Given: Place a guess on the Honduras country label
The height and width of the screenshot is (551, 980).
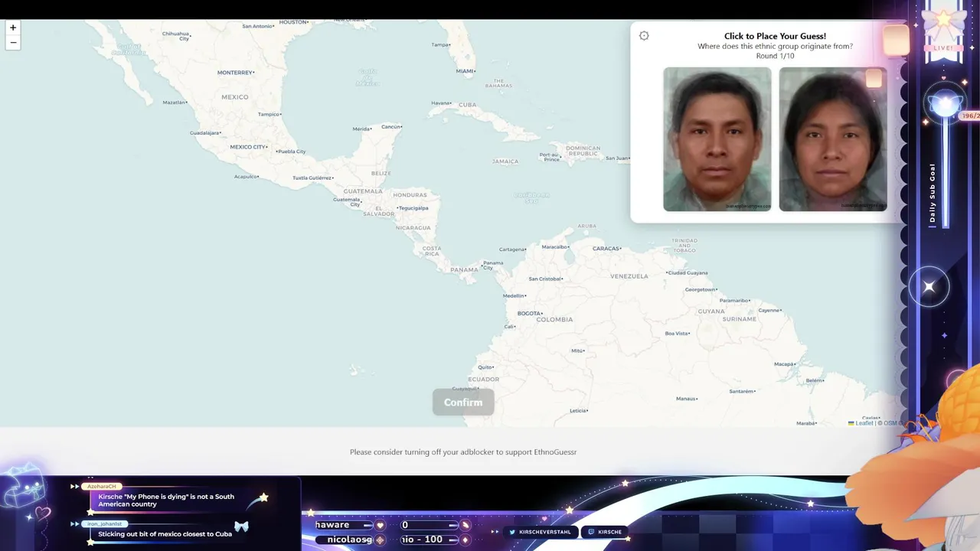Looking at the screenshot, I should pos(410,195).
